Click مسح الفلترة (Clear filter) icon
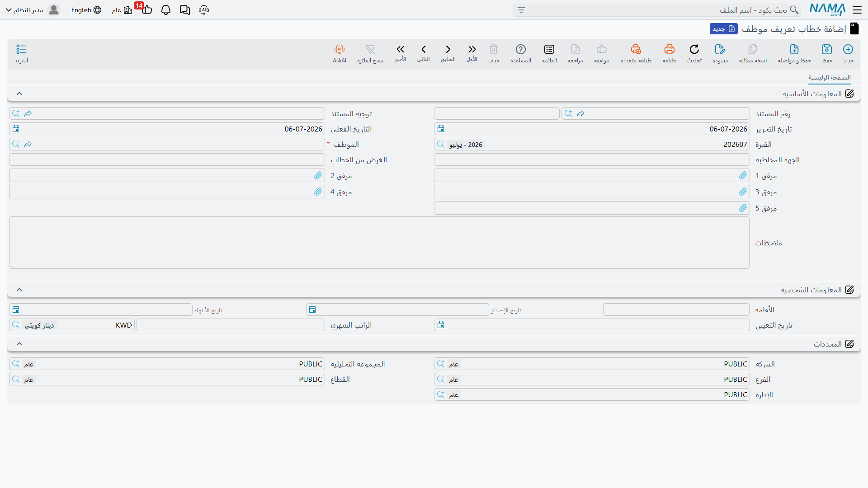The width and height of the screenshot is (868, 488). 370,49
